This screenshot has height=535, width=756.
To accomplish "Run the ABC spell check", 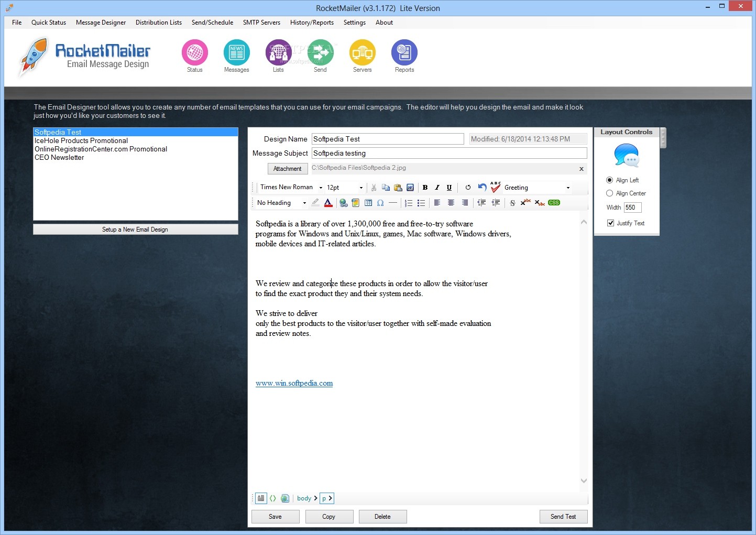I will [x=496, y=187].
